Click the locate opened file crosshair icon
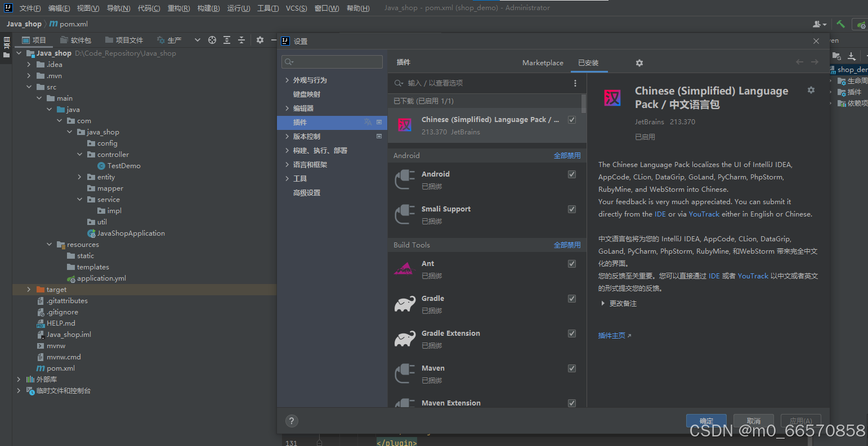The height and width of the screenshot is (446, 868). pos(212,40)
